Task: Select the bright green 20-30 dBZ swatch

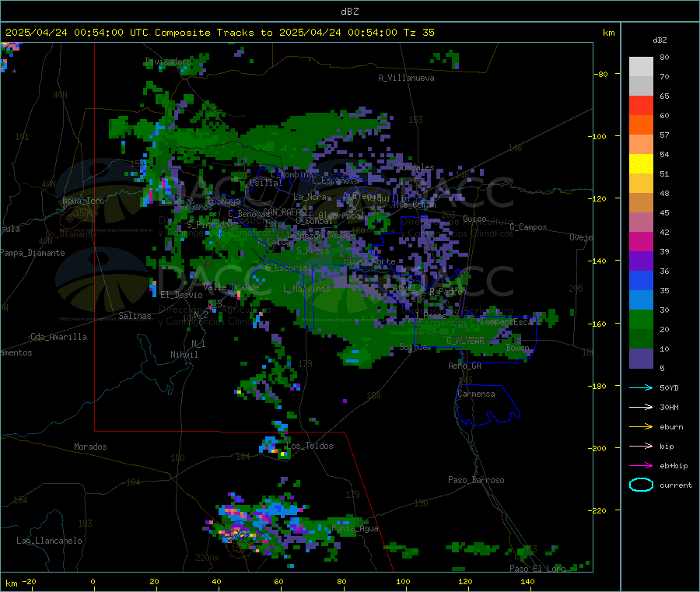Action: (641, 320)
